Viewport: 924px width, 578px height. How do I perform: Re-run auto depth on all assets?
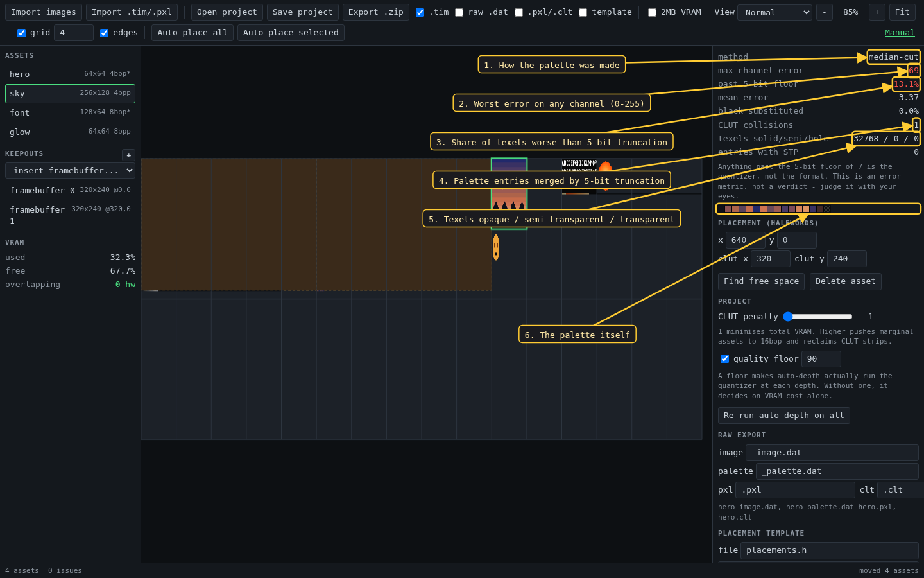(x=784, y=416)
